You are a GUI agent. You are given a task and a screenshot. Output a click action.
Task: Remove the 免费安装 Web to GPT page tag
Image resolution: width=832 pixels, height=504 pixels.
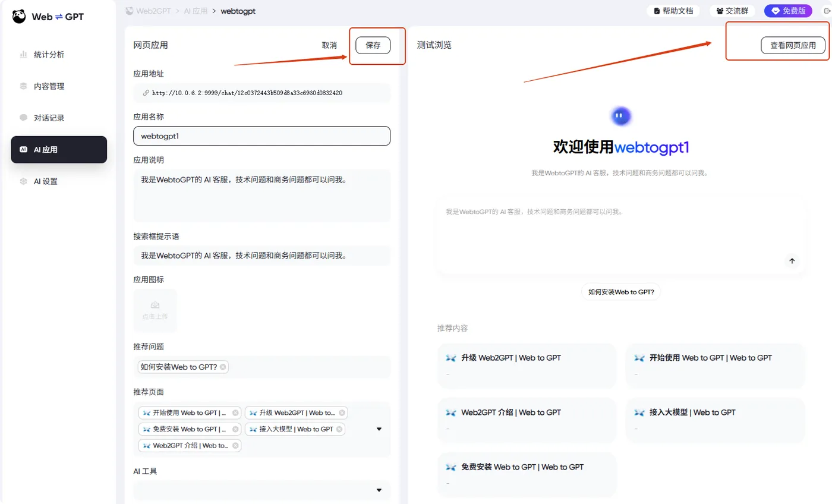click(235, 429)
